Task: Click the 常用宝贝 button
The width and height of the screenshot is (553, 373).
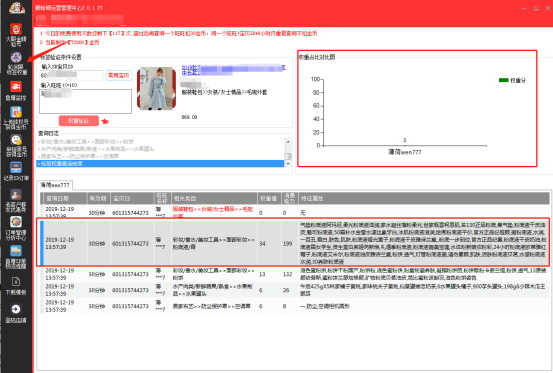Action: point(119,75)
